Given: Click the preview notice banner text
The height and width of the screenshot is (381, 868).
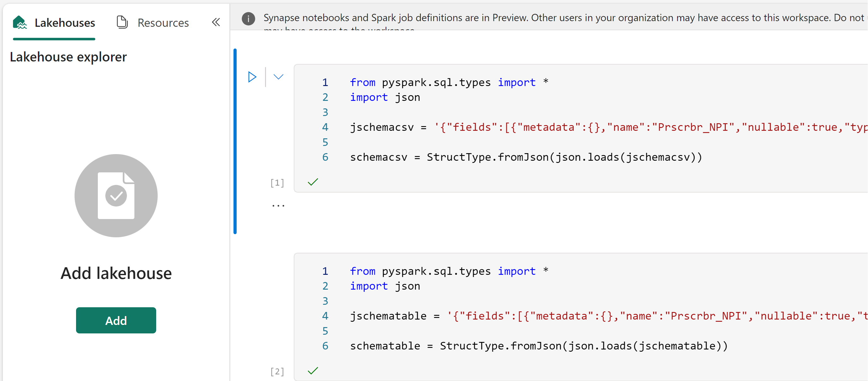Looking at the screenshot, I should click(x=565, y=18).
